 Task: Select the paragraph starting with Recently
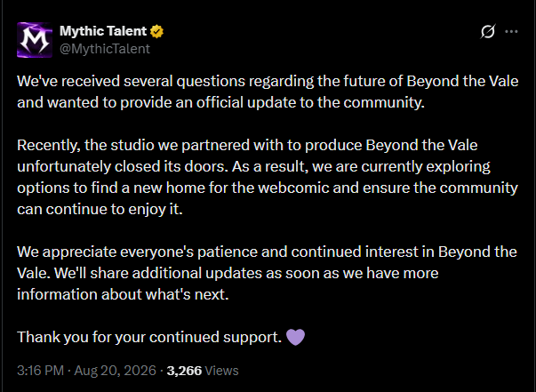tap(268, 177)
